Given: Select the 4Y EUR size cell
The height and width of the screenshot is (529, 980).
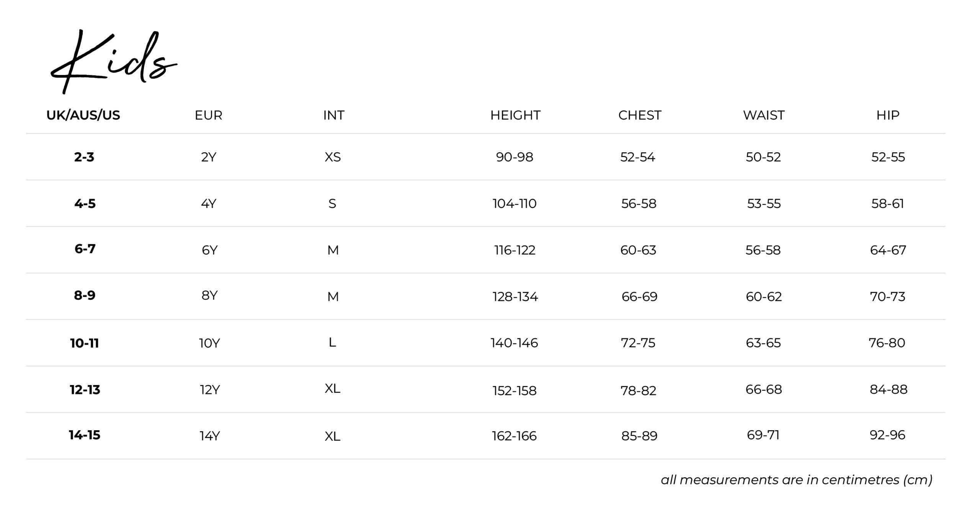Looking at the screenshot, I should (209, 204).
